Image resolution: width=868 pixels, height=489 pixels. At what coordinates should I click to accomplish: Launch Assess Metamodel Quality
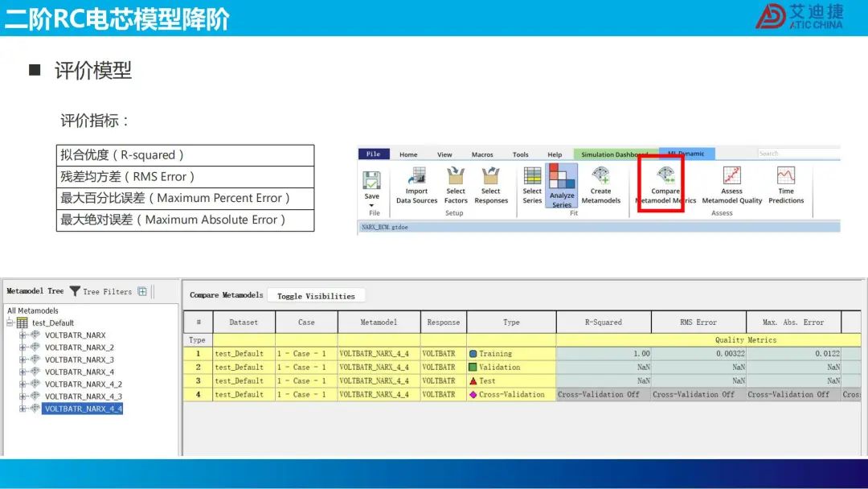pos(731,177)
